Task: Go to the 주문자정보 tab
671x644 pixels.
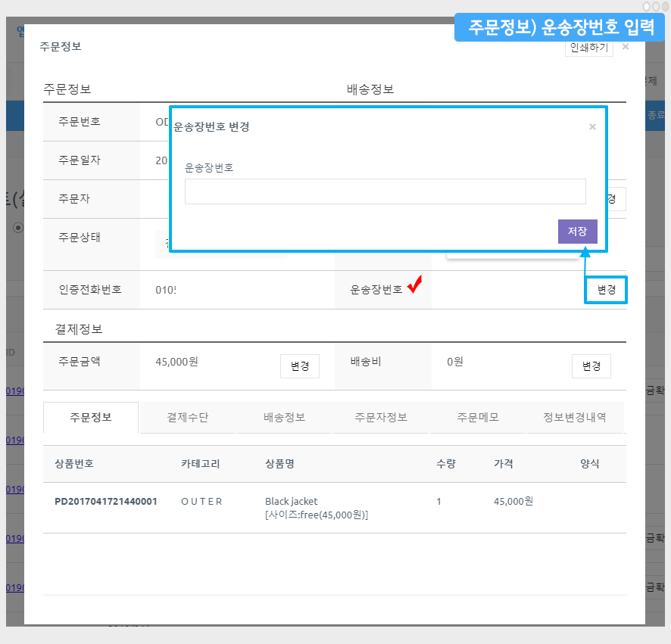Action: click(x=380, y=417)
